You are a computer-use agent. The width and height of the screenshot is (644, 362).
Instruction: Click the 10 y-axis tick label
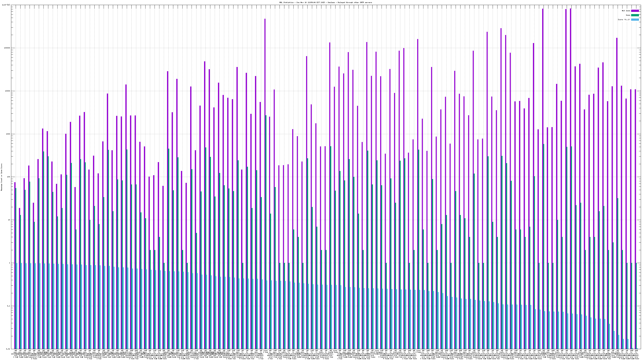[x=9, y=220]
